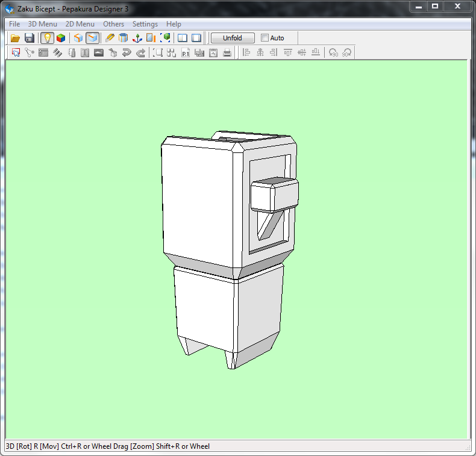
Task: Click the 3D axis orientation icon
Action: [x=137, y=38]
